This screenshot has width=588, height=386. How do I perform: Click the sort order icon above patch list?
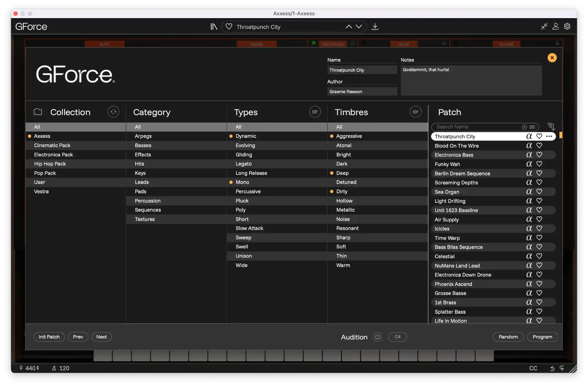(x=551, y=126)
